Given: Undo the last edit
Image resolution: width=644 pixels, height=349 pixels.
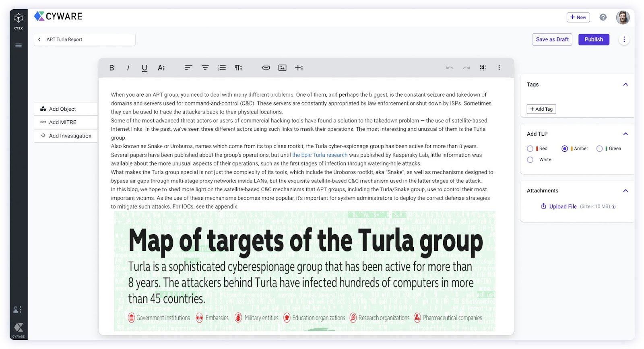Looking at the screenshot, I should click(x=450, y=68).
